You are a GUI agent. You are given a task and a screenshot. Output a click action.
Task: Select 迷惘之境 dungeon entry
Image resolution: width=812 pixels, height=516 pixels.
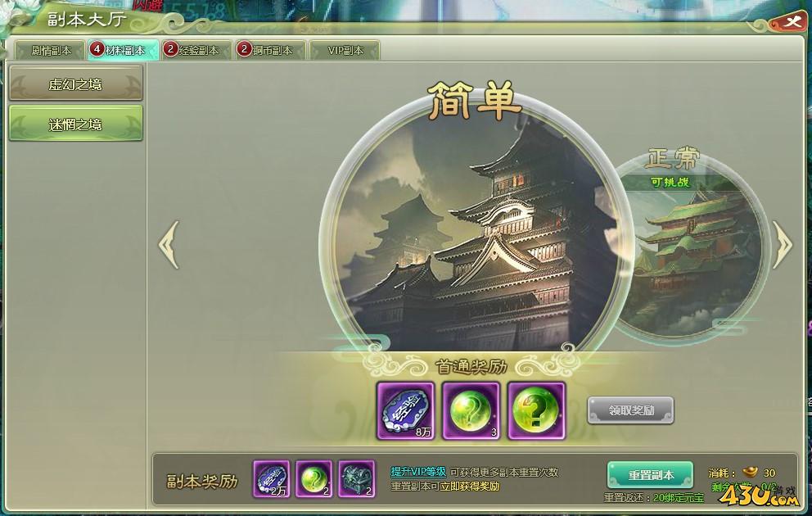tap(75, 124)
